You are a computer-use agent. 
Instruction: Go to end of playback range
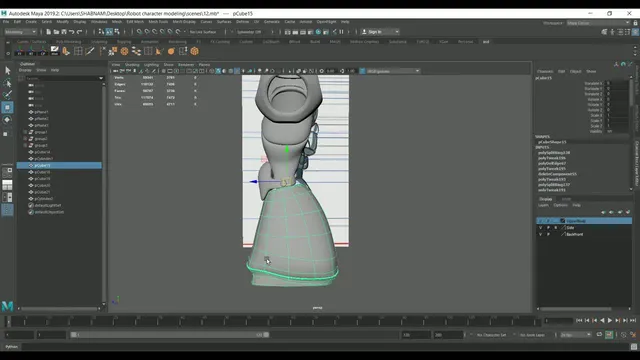click(x=633, y=321)
